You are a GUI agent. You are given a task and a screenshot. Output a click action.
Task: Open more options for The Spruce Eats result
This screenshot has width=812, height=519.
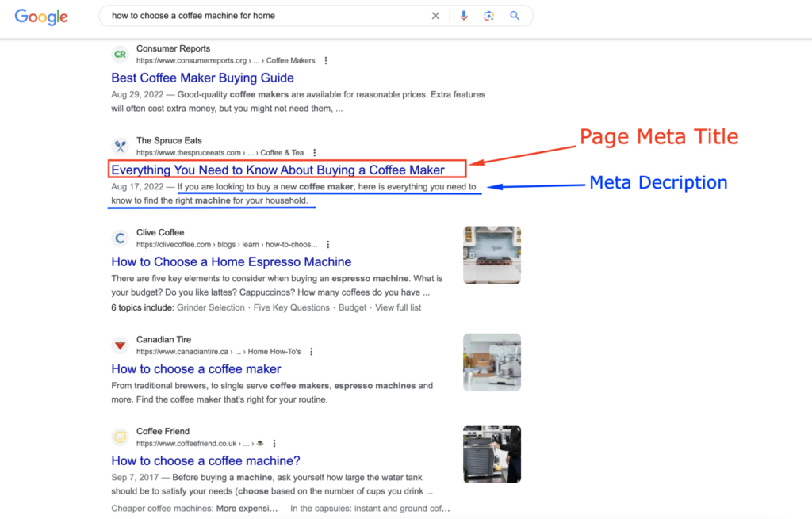pos(314,153)
